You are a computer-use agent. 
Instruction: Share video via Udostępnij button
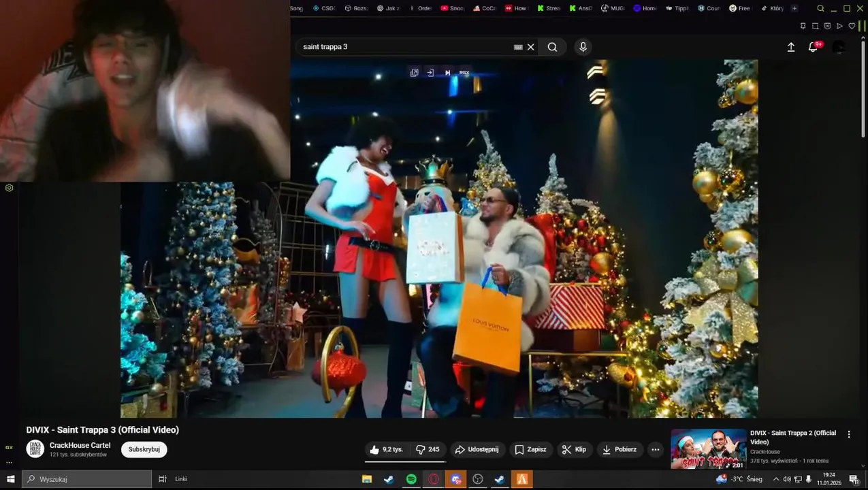(x=477, y=450)
